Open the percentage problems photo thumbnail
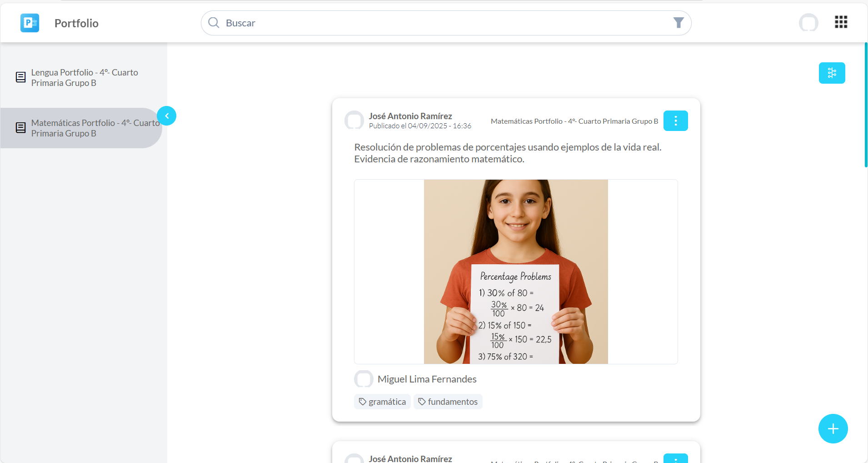 516,272
